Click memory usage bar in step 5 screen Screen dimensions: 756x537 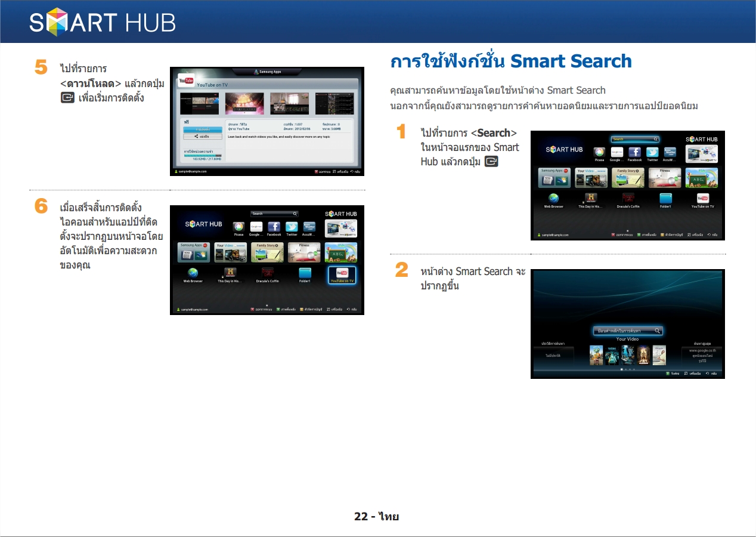[203, 156]
